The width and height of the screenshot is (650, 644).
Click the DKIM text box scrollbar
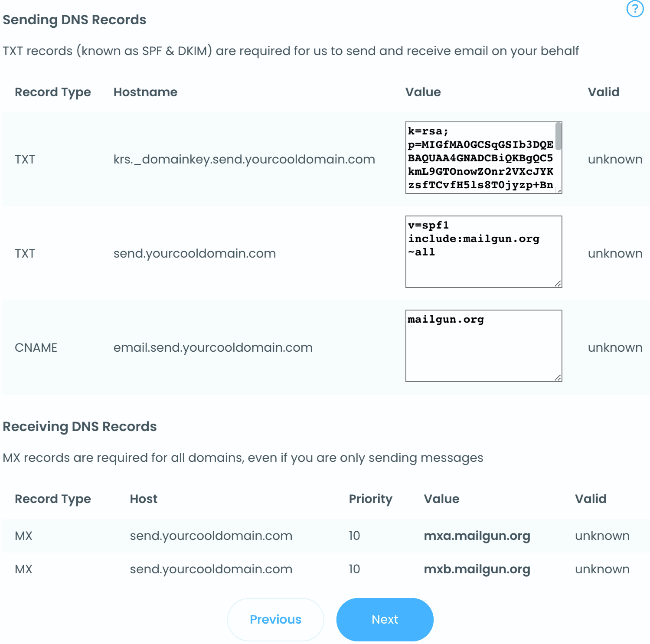pyautogui.click(x=559, y=136)
